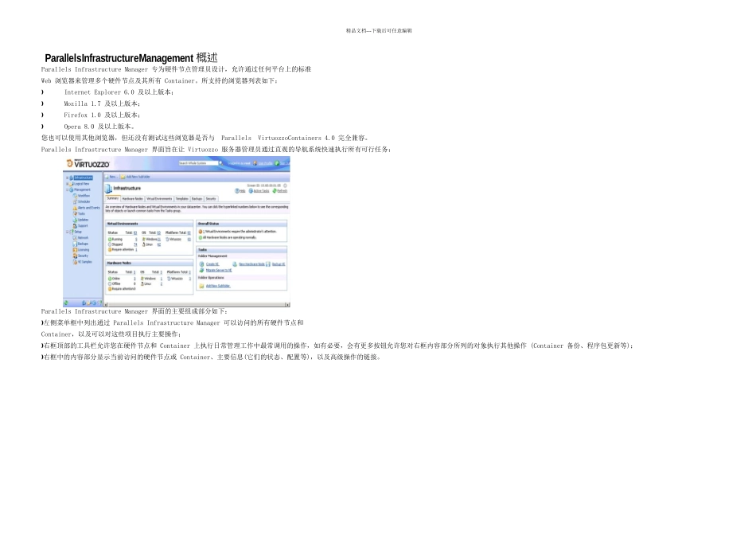Click the 'Internet Explorer 6.0' bullet line
The image size is (756, 535).
[x=119, y=92]
